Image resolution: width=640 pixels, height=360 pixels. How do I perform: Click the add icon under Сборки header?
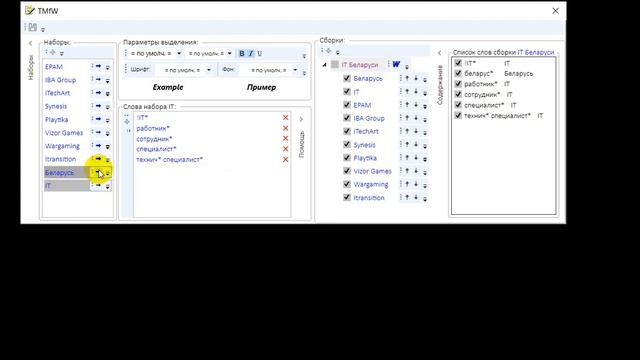click(x=329, y=51)
